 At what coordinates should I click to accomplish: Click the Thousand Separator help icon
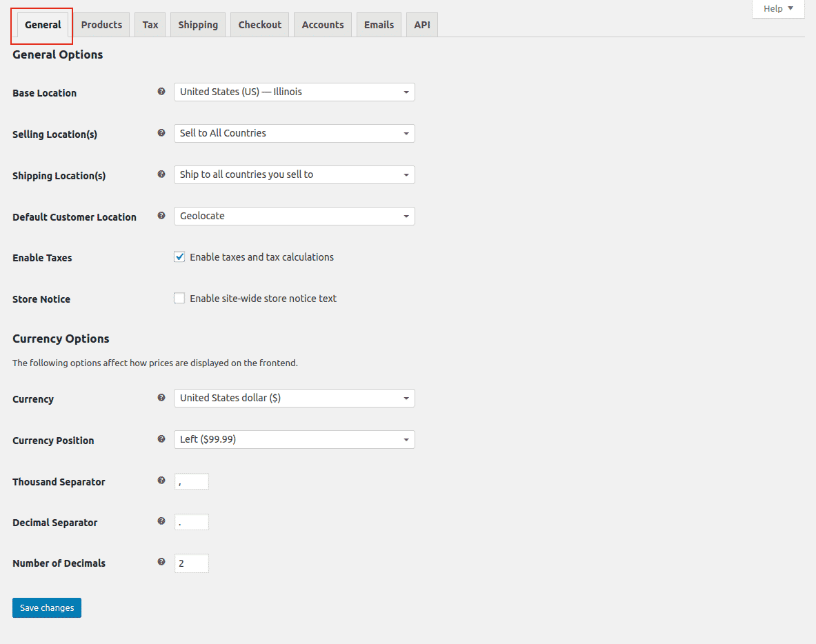pyautogui.click(x=161, y=481)
